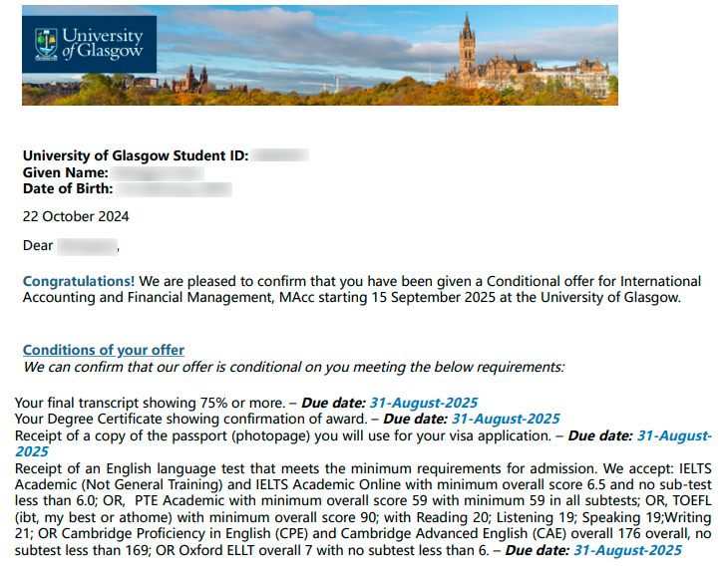
Task: Click the 'Your Degree Certificate' condition line
Action: point(287,419)
